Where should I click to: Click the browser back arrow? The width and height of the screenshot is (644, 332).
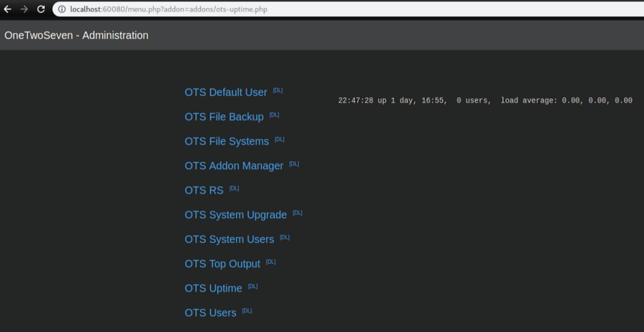(x=8, y=9)
